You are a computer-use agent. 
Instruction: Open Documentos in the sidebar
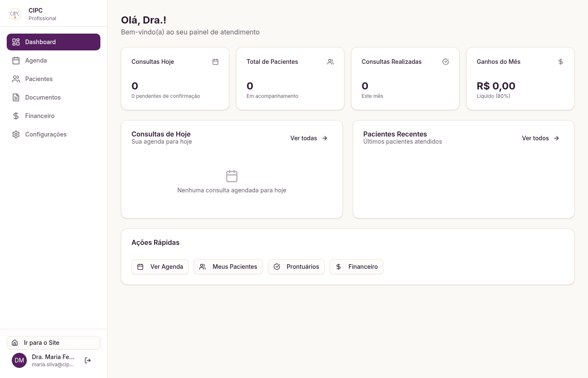coord(53,97)
